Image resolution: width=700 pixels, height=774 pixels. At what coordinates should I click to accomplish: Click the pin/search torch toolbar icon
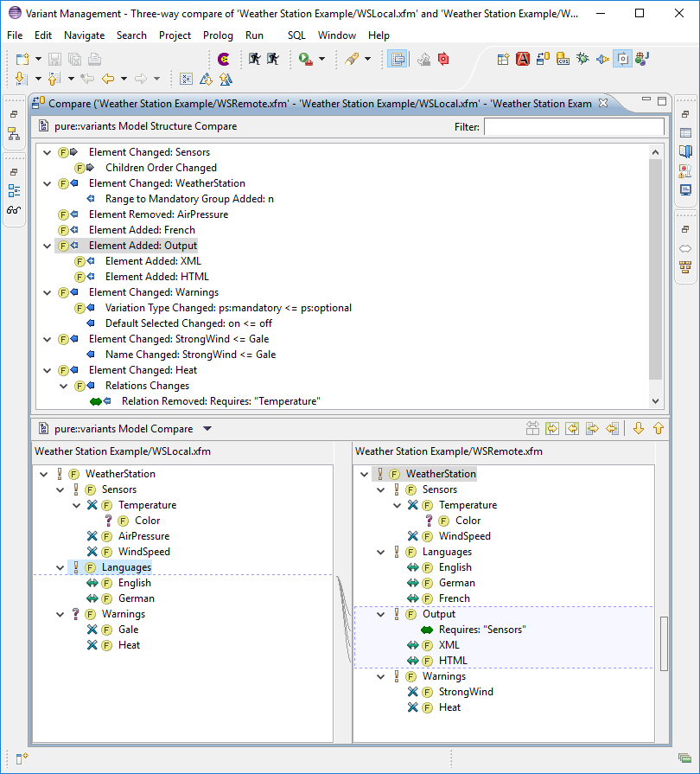coord(351,59)
